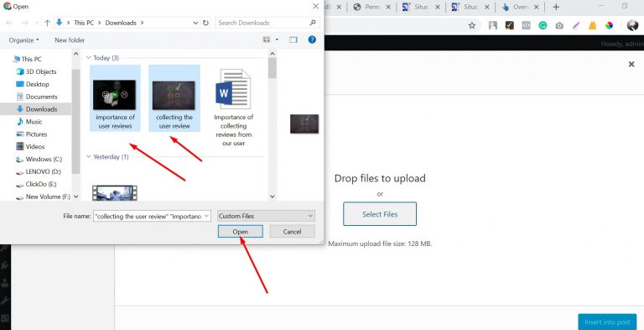This screenshot has height=330, width=644.
Task: Toggle the preview pane icon
Action: tap(293, 39)
